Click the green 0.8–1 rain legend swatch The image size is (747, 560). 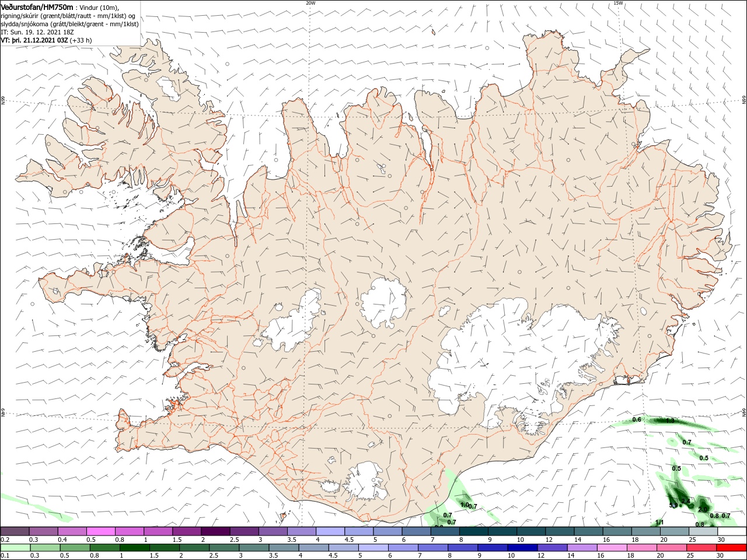104,548
